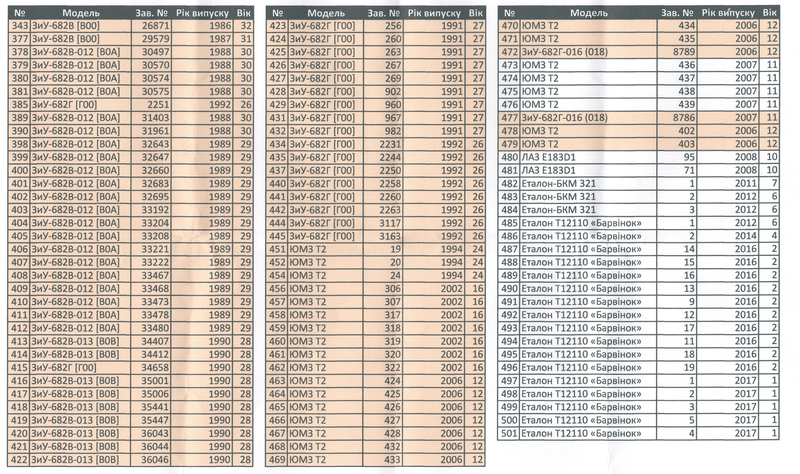Select the ЗиУ-682В [В00] model in row 343

(x=81, y=26)
